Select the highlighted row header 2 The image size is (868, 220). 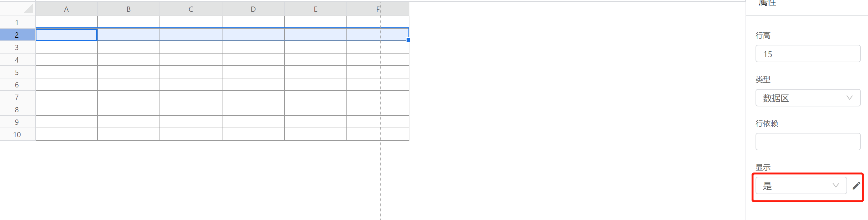click(x=17, y=35)
